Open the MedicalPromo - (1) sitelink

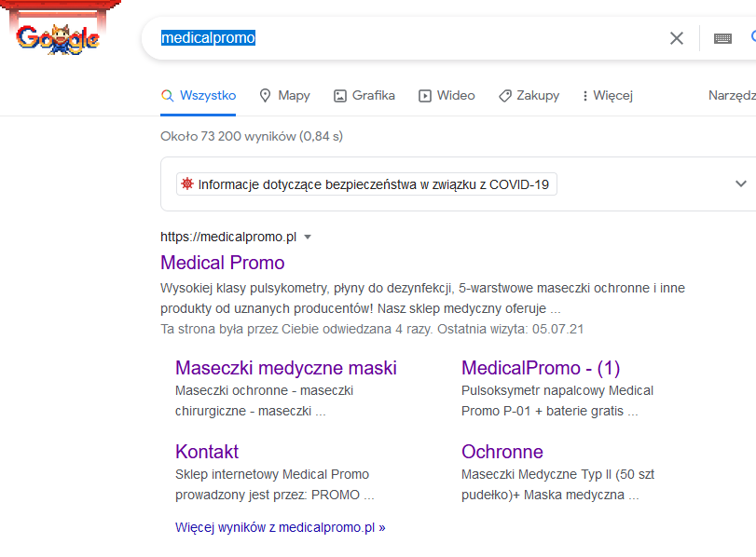[541, 368]
